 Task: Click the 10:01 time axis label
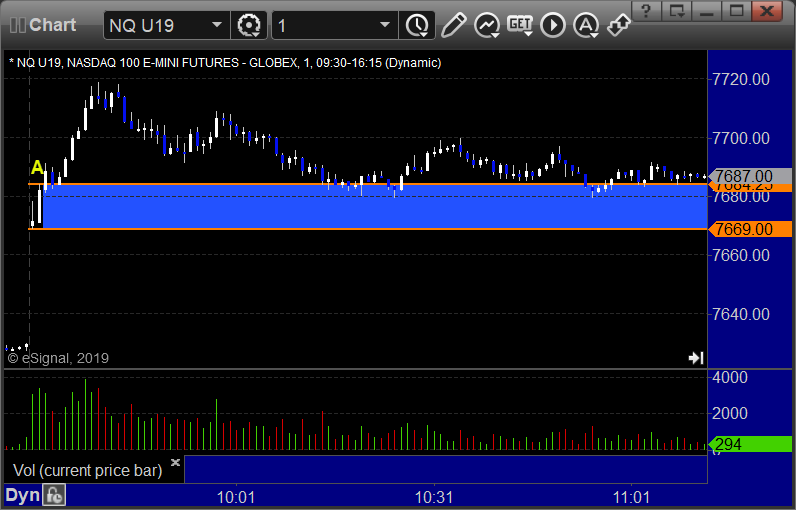(x=236, y=497)
